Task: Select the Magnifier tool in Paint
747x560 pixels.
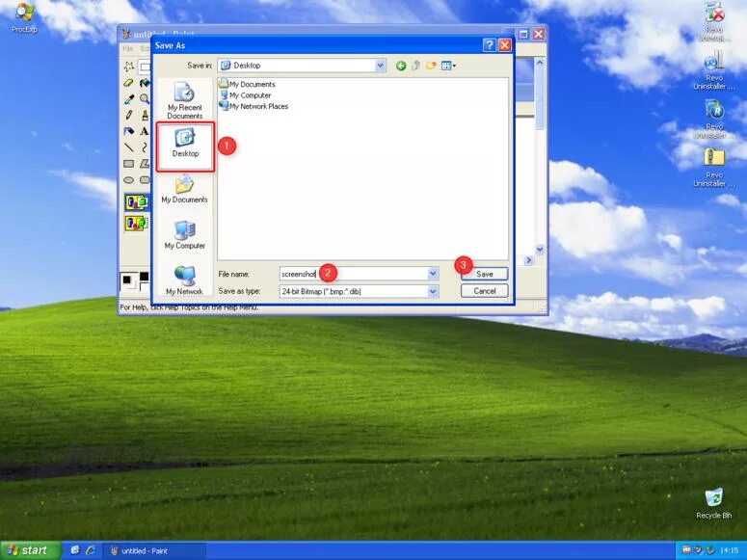Action: (145, 99)
